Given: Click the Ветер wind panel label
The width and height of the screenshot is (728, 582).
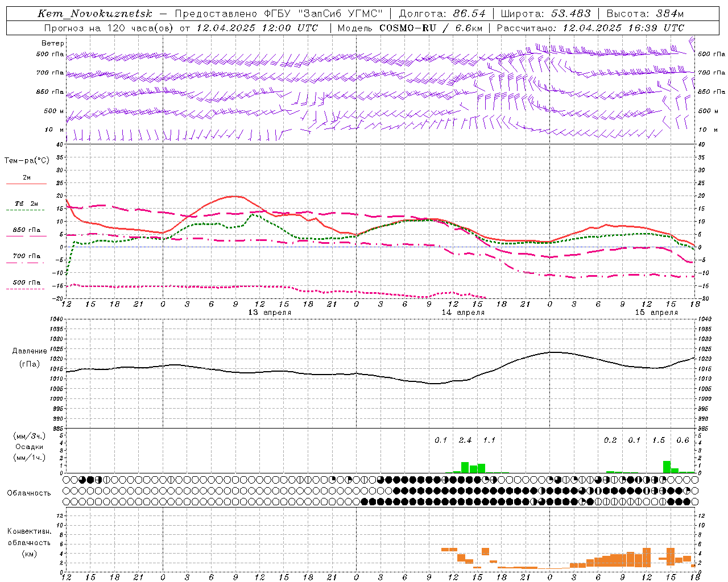Looking at the screenshot, I should point(53,43).
